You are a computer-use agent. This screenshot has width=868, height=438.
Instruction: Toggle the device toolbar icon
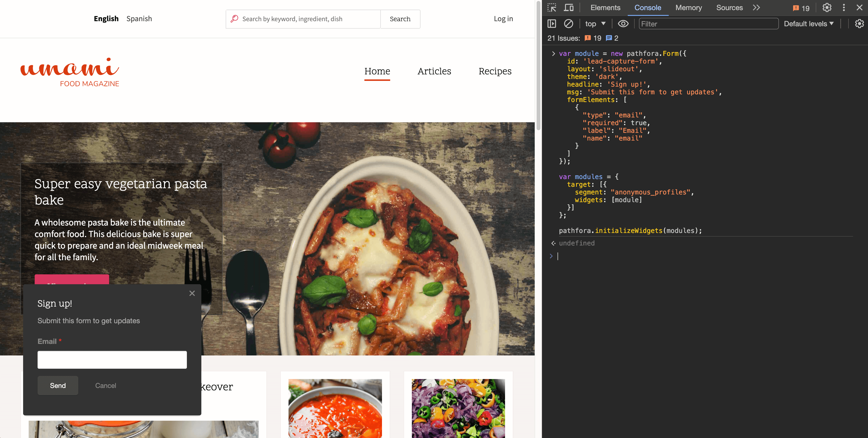click(569, 7)
